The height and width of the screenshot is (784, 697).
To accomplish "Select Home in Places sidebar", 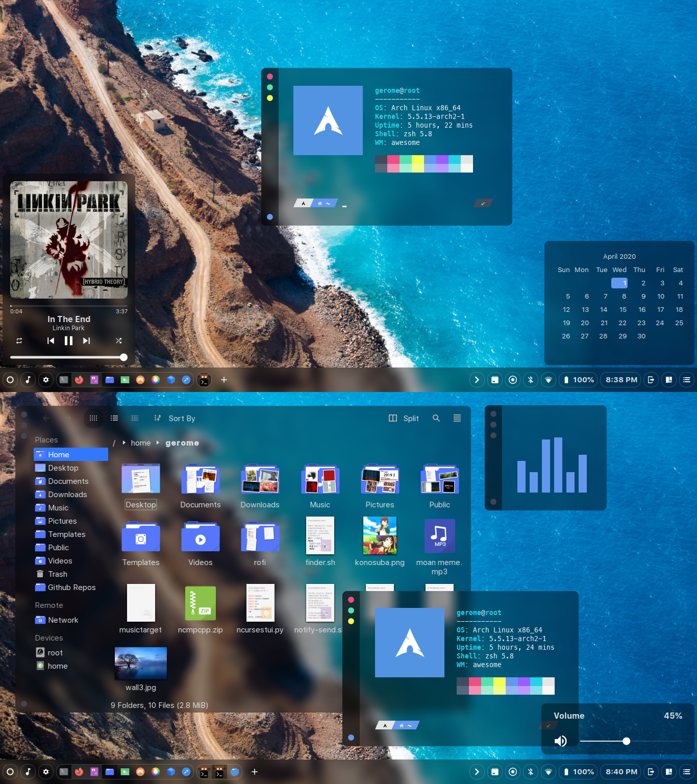I will coord(71,454).
